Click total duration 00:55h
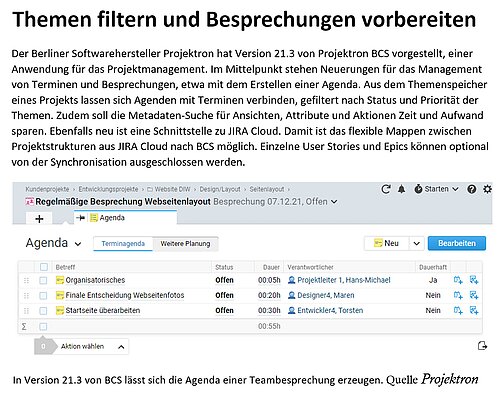 coord(269,326)
